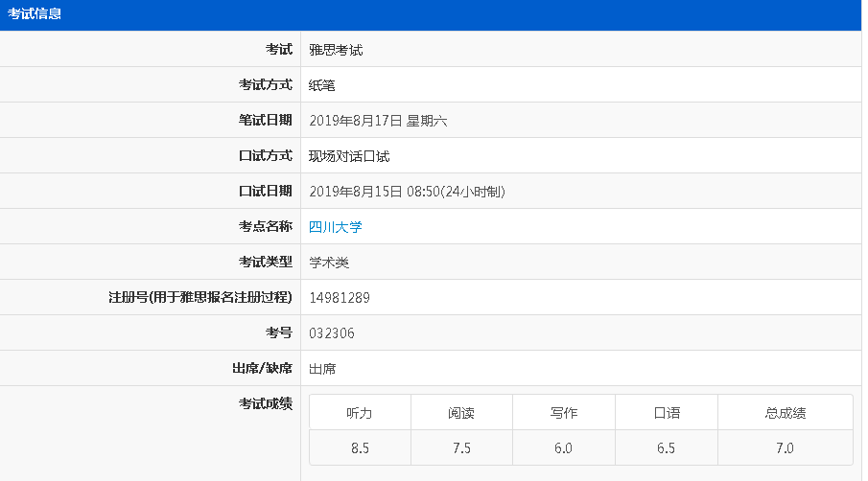This screenshot has width=868, height=481.
Task: Click the 听力 score column header
Action: coord(360,412)
